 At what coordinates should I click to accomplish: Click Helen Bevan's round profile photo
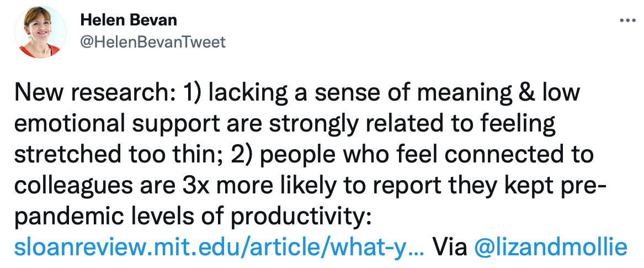click(x=40, y=32)
